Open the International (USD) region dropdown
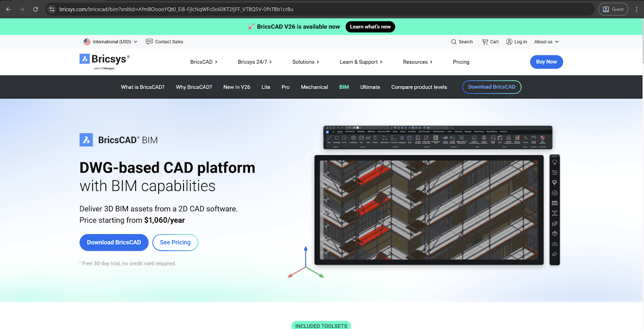644x329 pixels. (x=111, y=42)
